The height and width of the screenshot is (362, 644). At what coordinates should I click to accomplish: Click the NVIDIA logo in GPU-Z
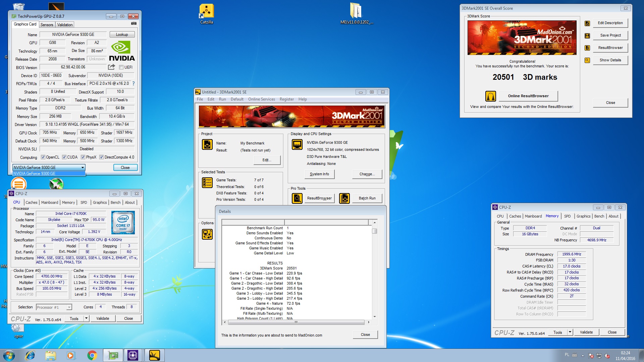(122, 51)
